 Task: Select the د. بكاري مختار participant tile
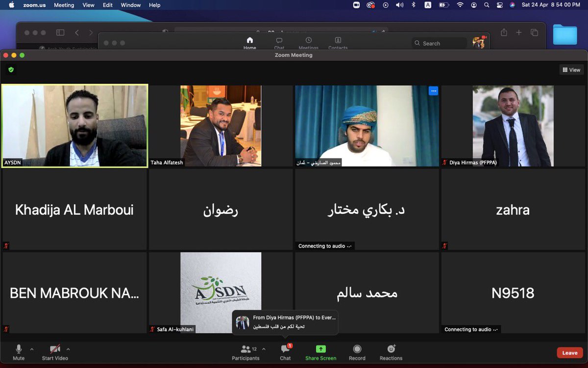pos(367,210)
